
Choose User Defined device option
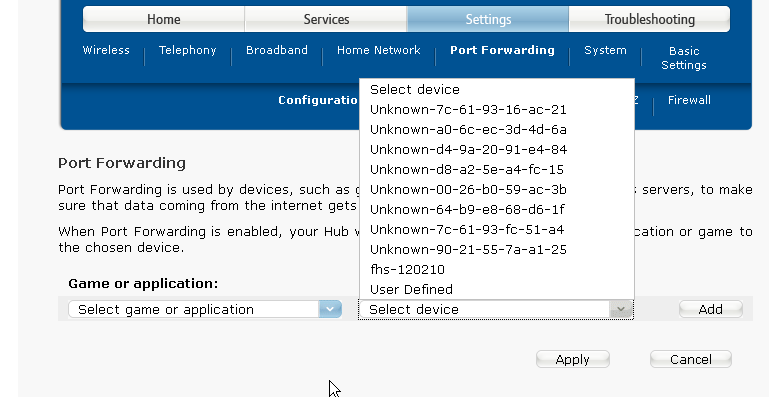[x=497, y=290]
